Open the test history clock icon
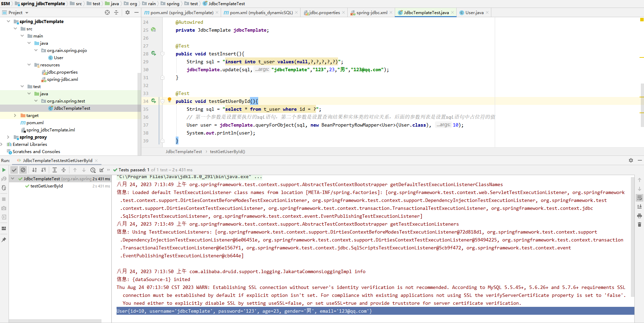Image resolution: width=644 pixels, height=323 pixels. coord(93,170)
